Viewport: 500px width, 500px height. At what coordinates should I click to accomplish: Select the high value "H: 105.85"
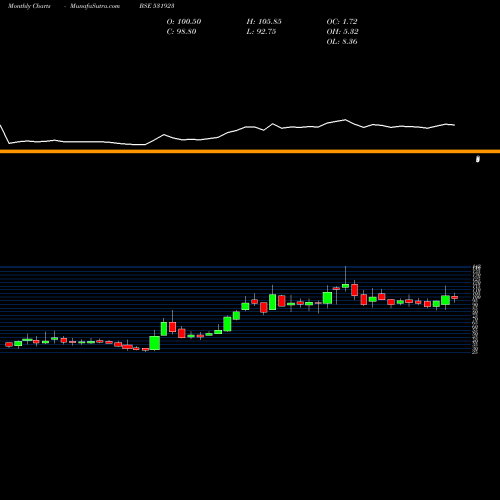(x=264, y=22)
